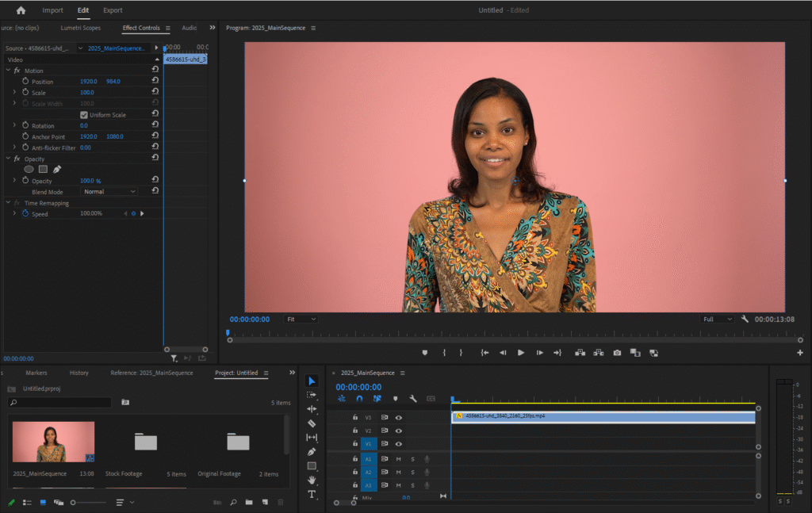812x513 pixels.
Task: Open Program monitor settings wrench
Action: coord(745,320)
